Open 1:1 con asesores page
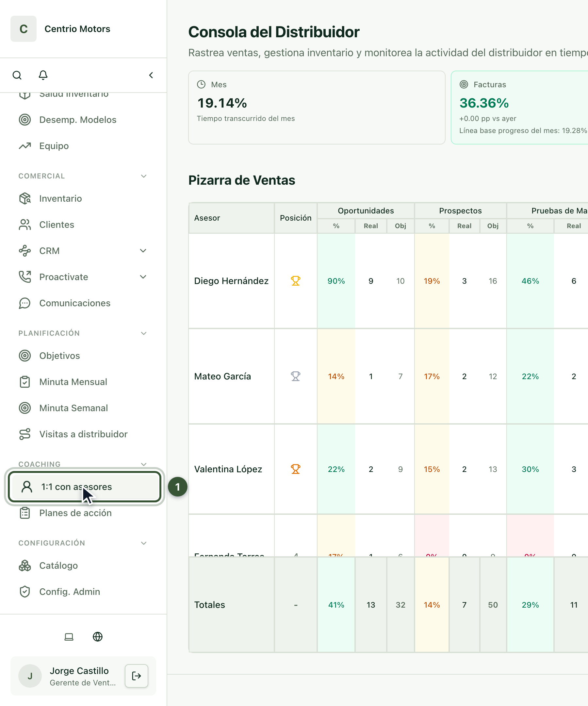The height and width of the screenshot is (706, 588). (x=84, y=487)
